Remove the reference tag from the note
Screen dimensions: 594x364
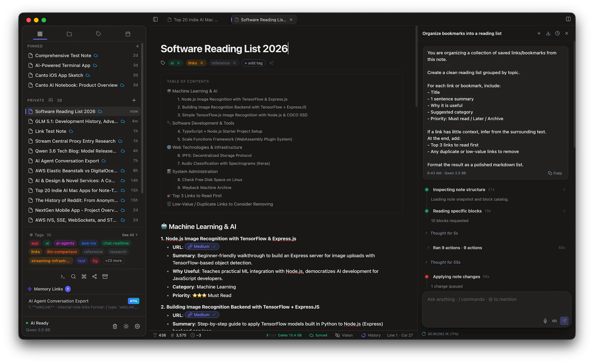click(x=234, y=63)
